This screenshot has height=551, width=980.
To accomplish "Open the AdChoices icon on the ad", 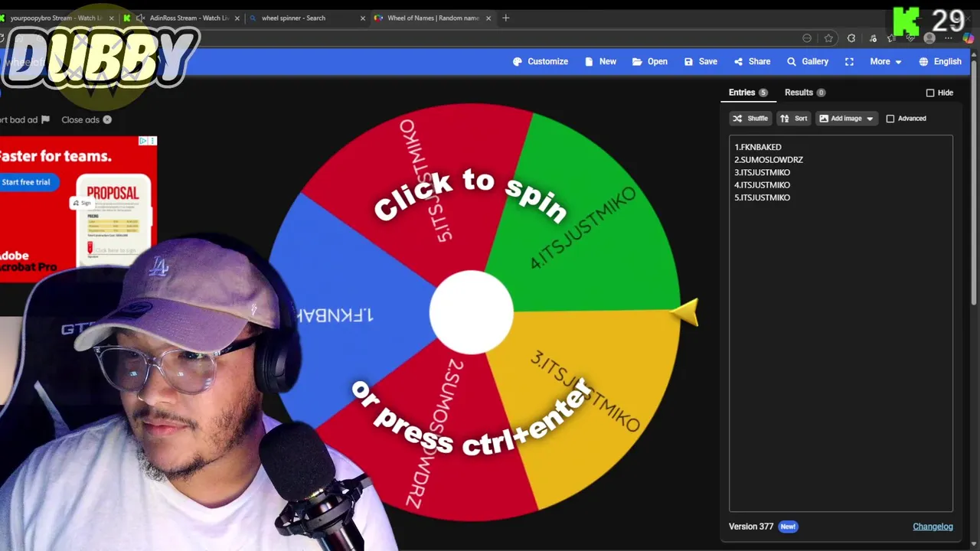I will pos(143,141).
